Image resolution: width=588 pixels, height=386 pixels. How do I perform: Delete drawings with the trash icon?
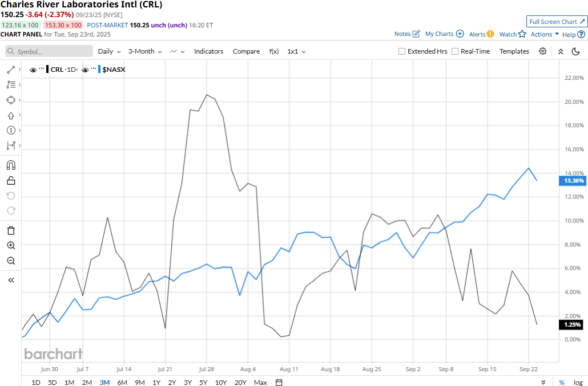tap(11, 230)
